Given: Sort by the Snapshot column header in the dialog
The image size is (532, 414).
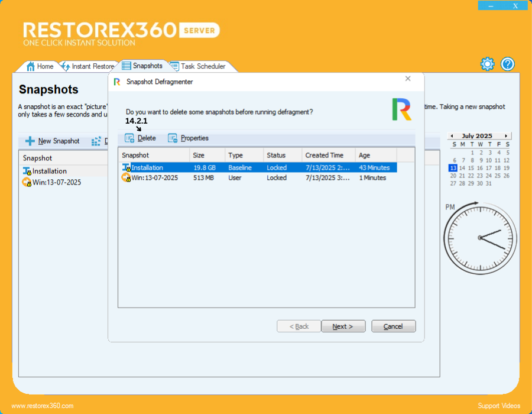Looking at the screenshot, I should (x=154, y=155).
